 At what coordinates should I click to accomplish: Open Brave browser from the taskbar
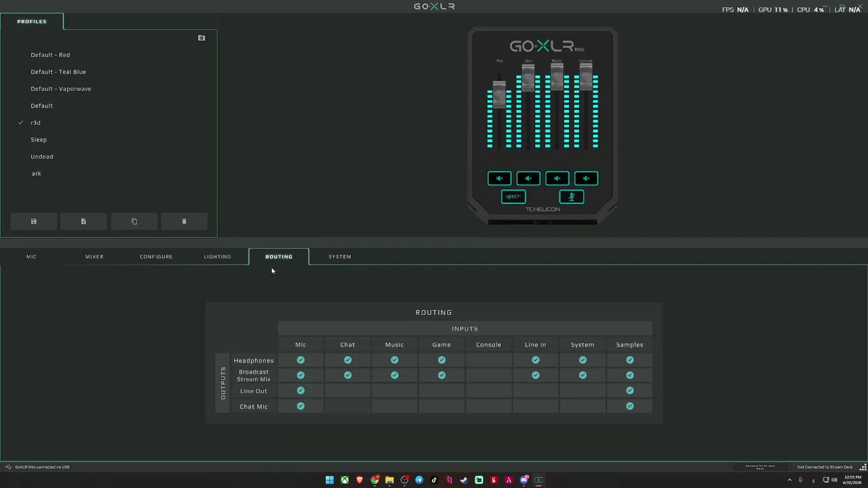359,480
